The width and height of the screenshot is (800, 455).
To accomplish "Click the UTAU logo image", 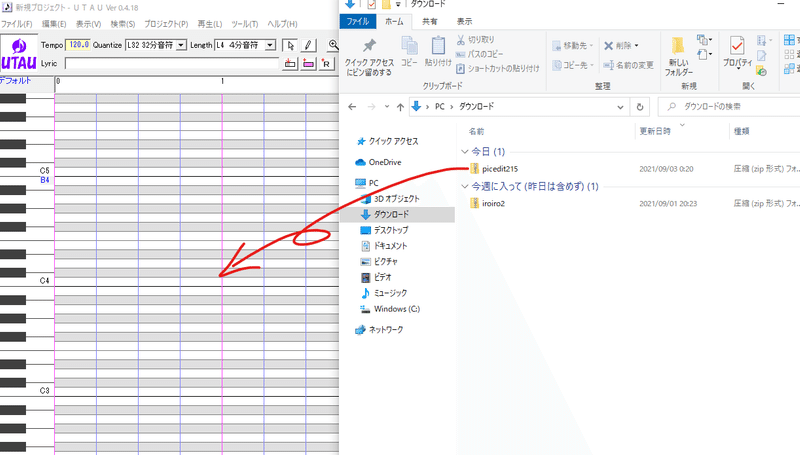I will click(19, 54).
